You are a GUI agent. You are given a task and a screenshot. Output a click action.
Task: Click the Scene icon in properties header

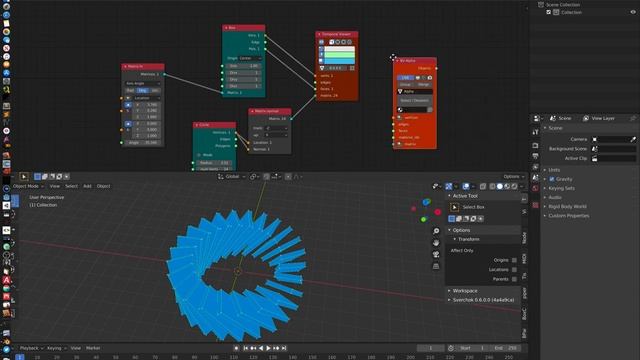coord(553,118)
